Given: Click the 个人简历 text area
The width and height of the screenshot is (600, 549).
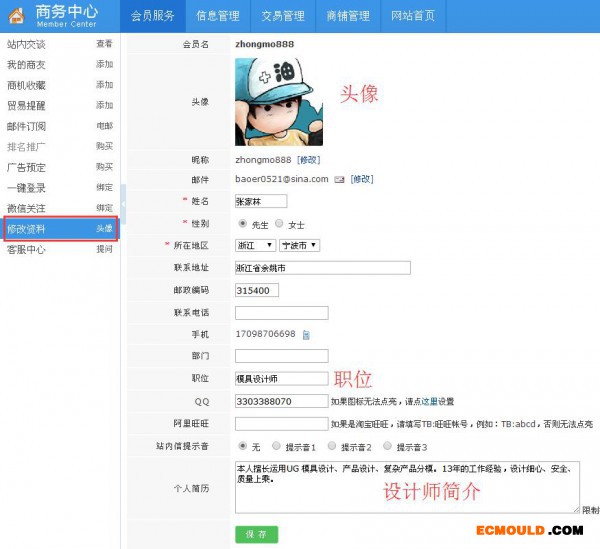Looking at the screenshot, I should (x=407, y=485).
